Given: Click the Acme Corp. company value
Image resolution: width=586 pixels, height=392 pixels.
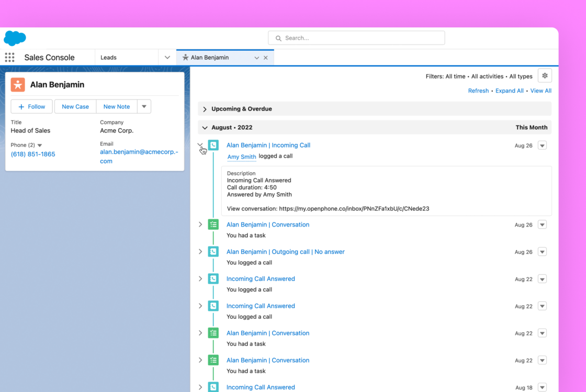Looking at the screenshot, I should click(x=117, y=130).
